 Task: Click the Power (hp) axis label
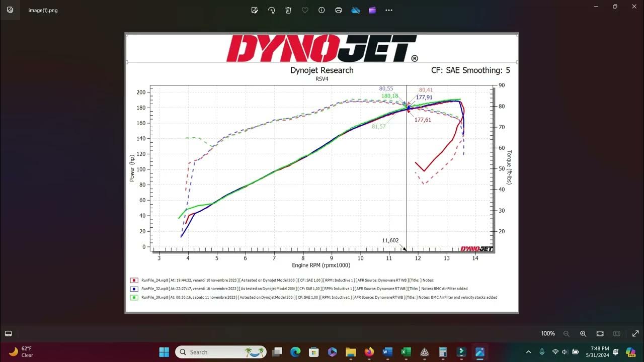coord(132,168)
